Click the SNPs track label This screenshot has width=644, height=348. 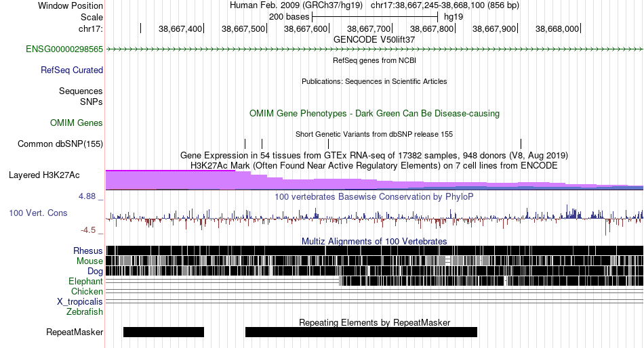pos(92,102)
